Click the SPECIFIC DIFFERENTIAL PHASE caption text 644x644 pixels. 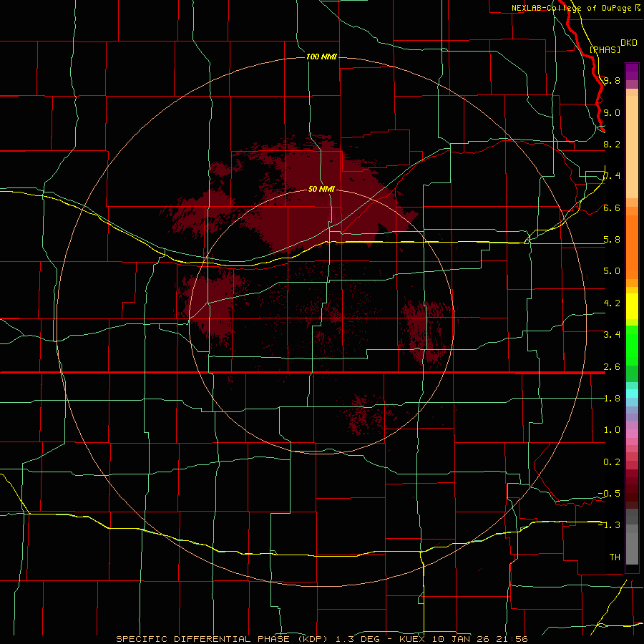203,639
